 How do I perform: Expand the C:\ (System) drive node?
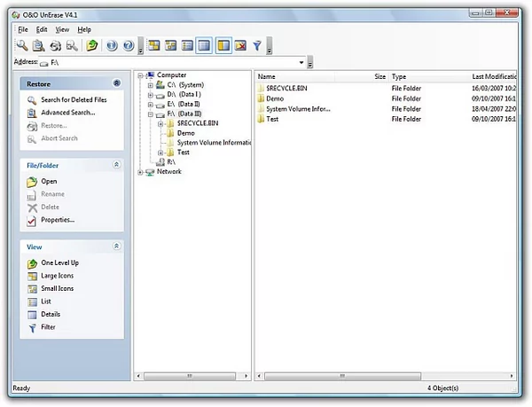click(x=151, y=85)
